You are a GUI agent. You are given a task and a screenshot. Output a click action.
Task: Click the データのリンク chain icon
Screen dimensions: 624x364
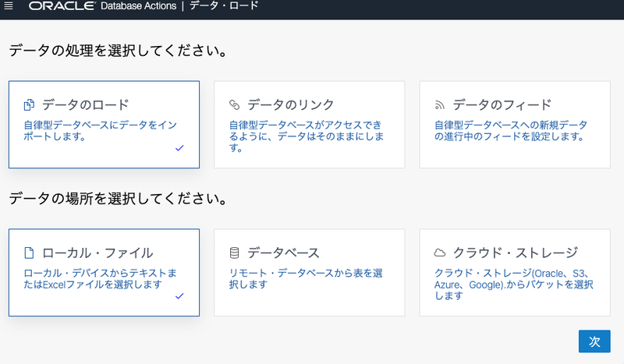click(234, 105)
